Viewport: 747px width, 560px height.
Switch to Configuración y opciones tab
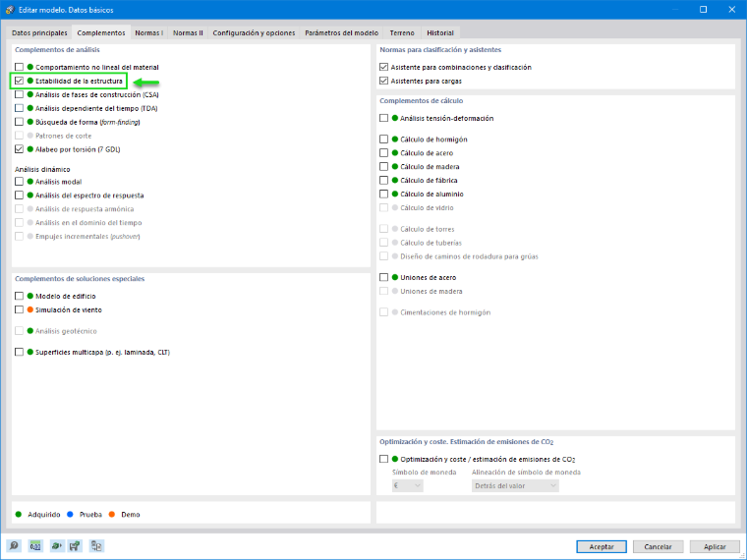[x=254, y=32]
